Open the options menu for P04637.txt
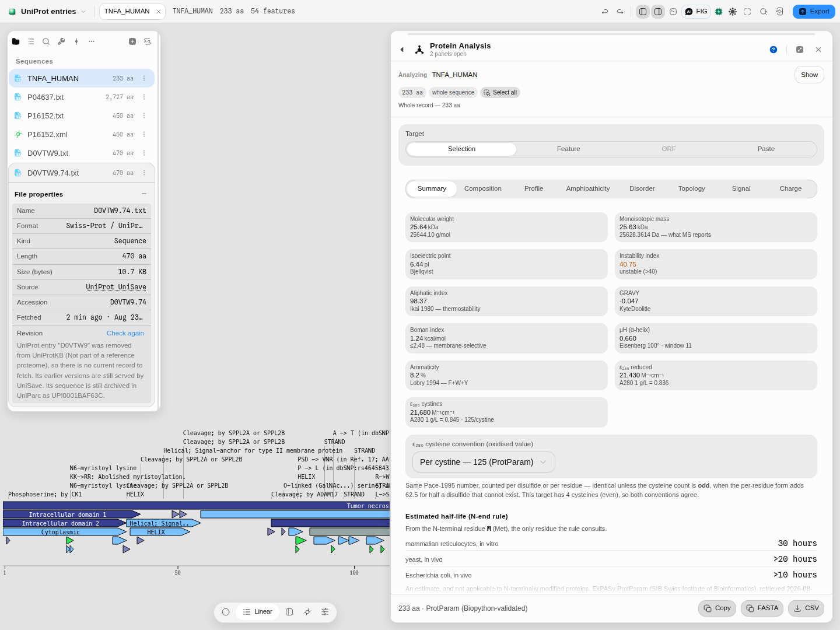This screenshot has height=630, width=840. pos(144,97)
